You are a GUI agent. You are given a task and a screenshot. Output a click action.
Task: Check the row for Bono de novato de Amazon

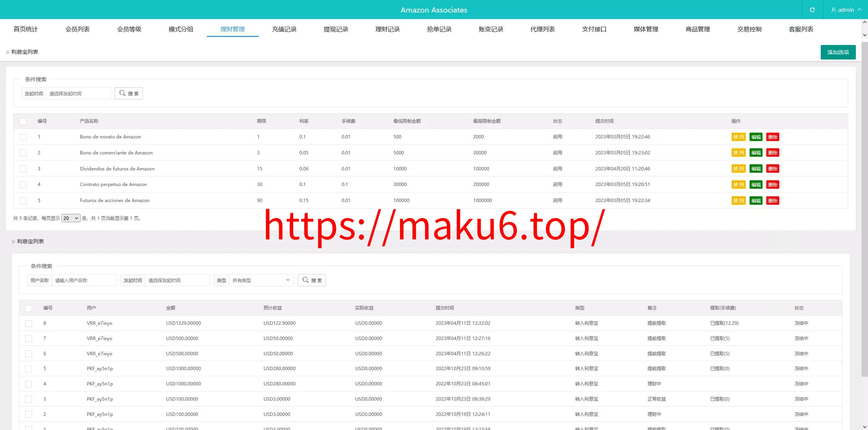pyautogui.click(x=23, y=137)
